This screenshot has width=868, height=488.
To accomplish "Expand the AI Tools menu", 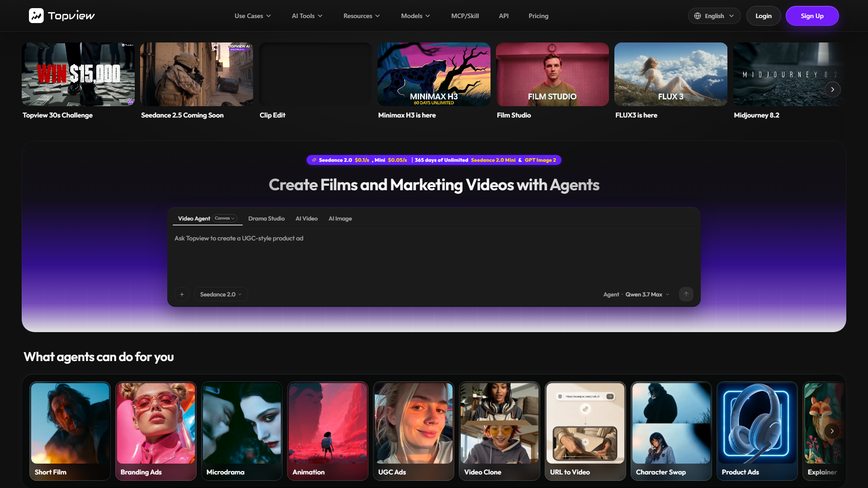I will tap(307, 16).
